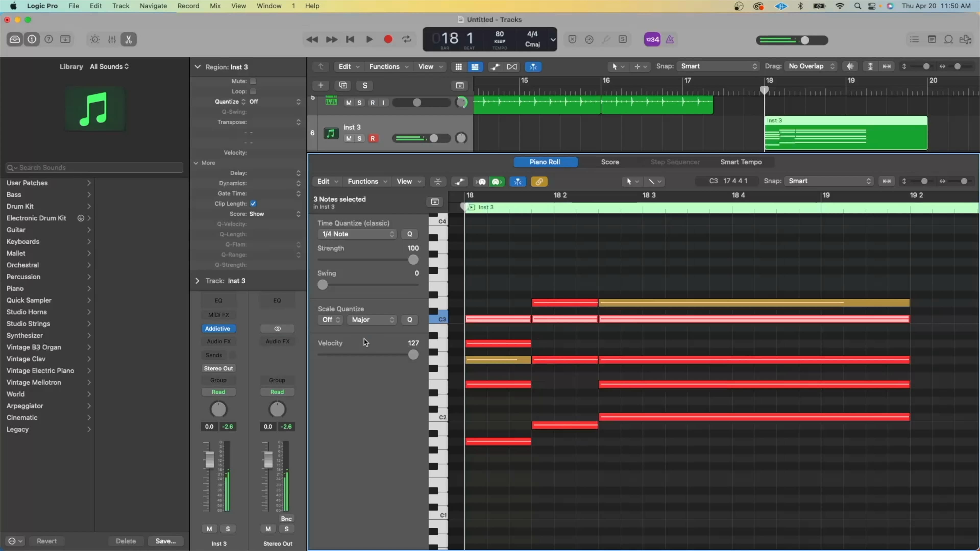Screen dimensions: 980x551
Task: Collapse the Region Inst 3 inspector
Action: pos(198,67)
